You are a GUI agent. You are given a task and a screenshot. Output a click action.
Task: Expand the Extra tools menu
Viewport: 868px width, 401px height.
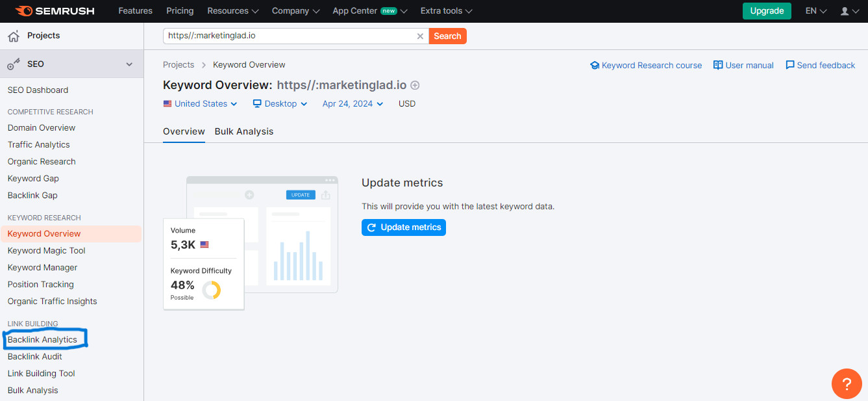click(447, 11)
